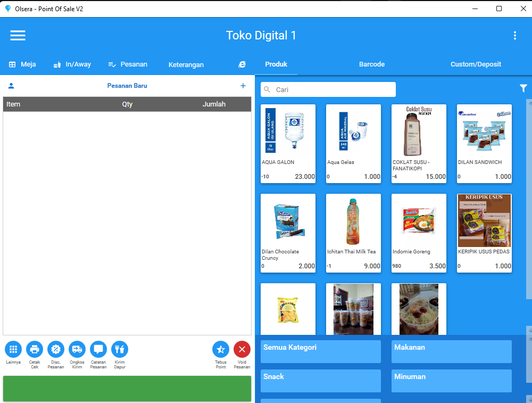Screen dimensions: 532x403
Task: Add KERIPIK USUS PEDAS product
Action: click(x=485, y=233)
